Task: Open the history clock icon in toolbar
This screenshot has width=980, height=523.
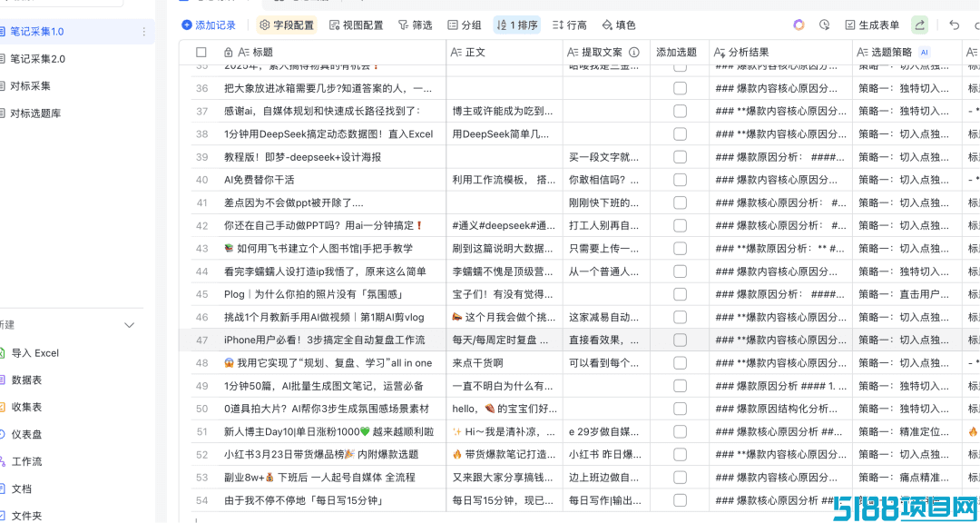Action: pos(824,25)
